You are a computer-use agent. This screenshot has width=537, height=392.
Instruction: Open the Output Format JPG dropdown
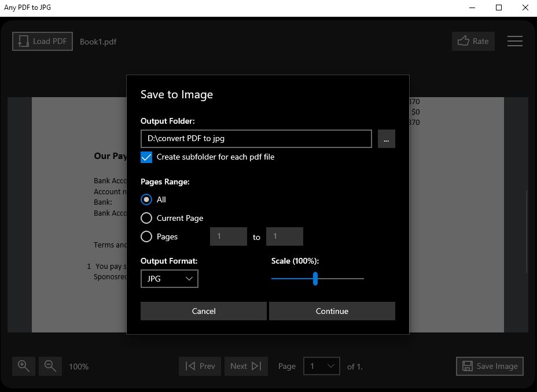coord(170,279)
